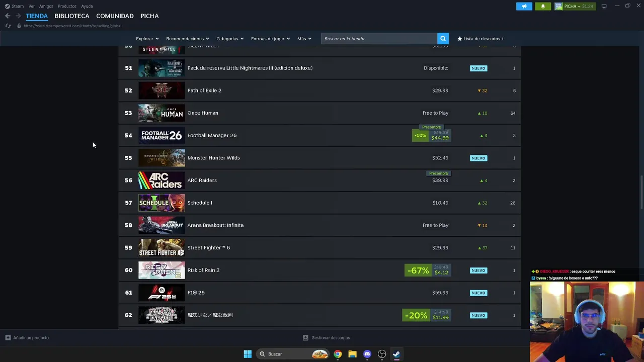Open the F1 25 capsule image
Screen dimensions: 644x362
[x=162, y=293]
